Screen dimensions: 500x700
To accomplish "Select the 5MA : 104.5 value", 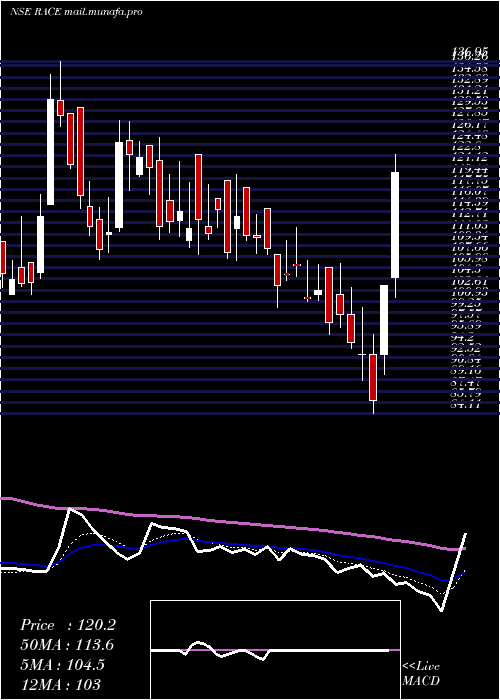I will point(62,665).
